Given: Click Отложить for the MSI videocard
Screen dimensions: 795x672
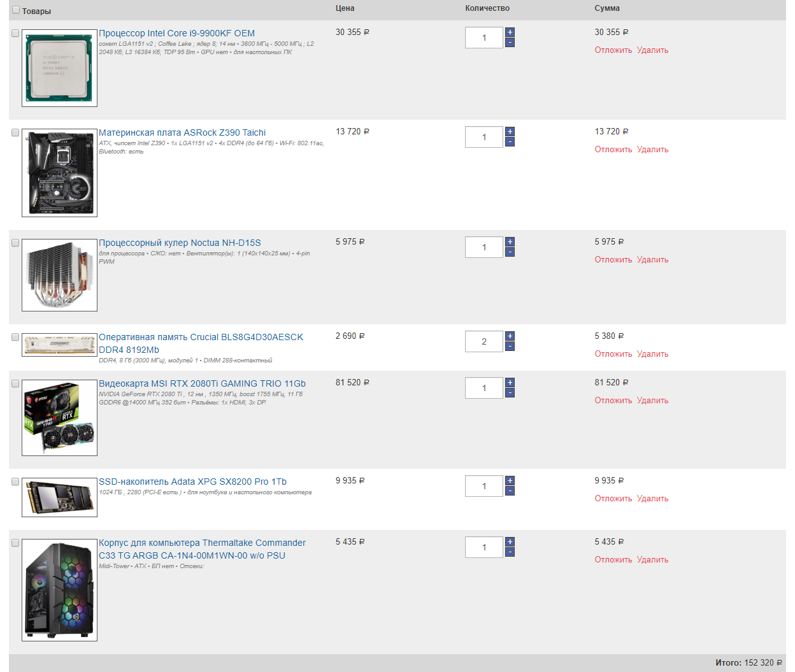Looking at the screenshot, I should pos(613,401).
